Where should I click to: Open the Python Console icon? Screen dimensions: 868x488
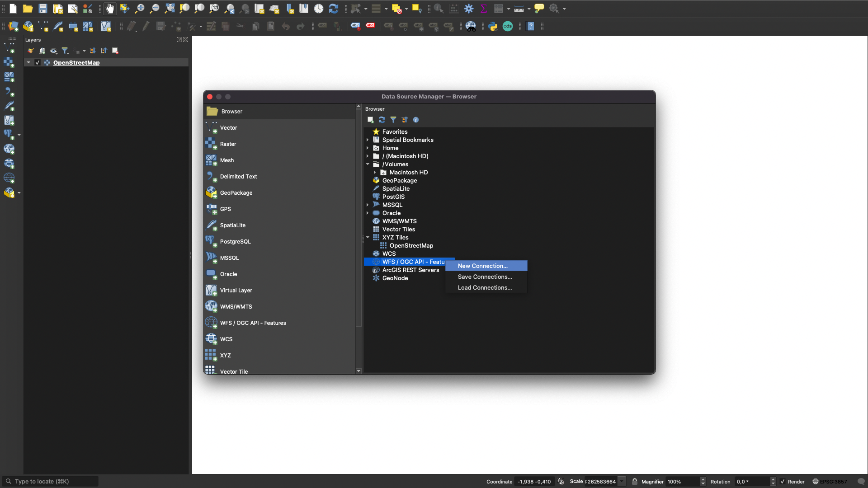click(493, 26)
